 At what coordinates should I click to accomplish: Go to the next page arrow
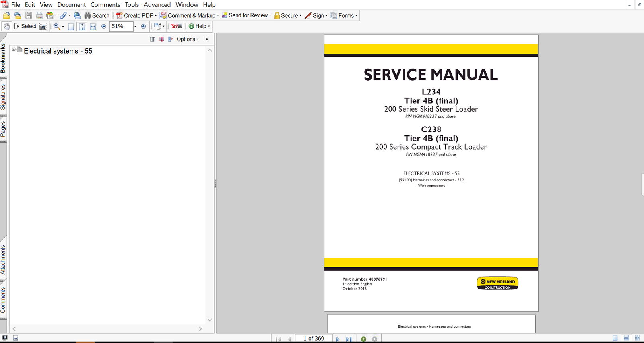pyautogui.click(x=338, y=339)
